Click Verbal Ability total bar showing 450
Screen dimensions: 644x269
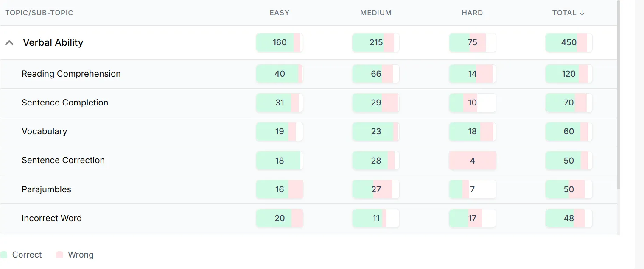point(569,43)
